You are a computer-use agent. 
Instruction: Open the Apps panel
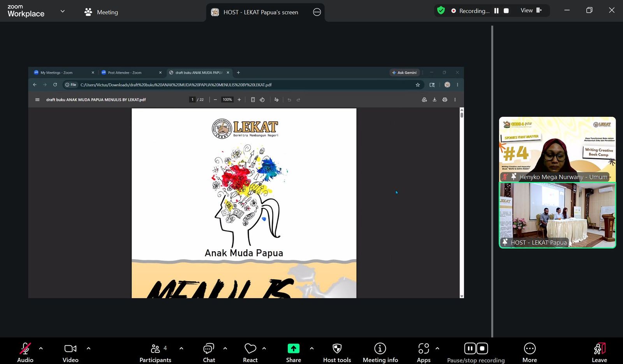coord(424,353)
